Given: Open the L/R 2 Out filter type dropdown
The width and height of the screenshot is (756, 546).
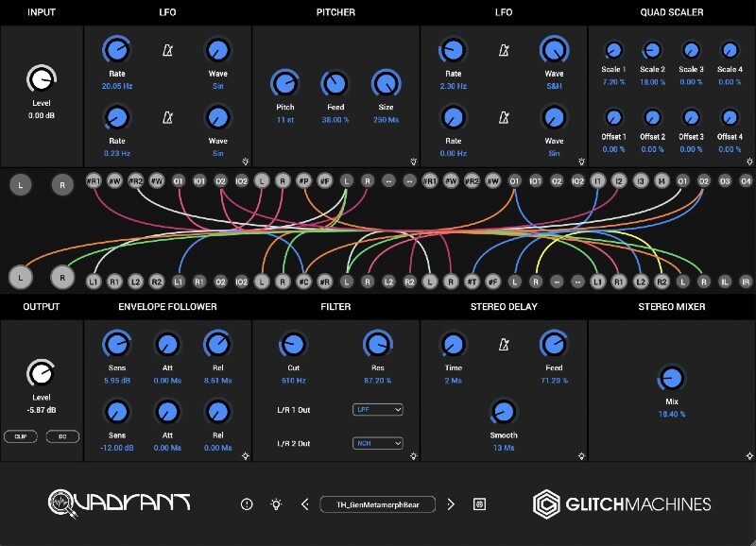Looking at the screenshot, I should click(377, 443).
